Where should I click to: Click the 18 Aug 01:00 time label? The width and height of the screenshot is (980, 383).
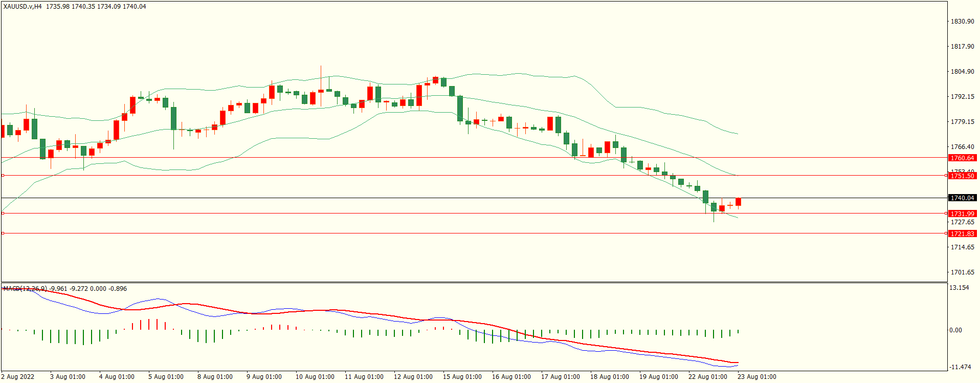coord(610,377)
